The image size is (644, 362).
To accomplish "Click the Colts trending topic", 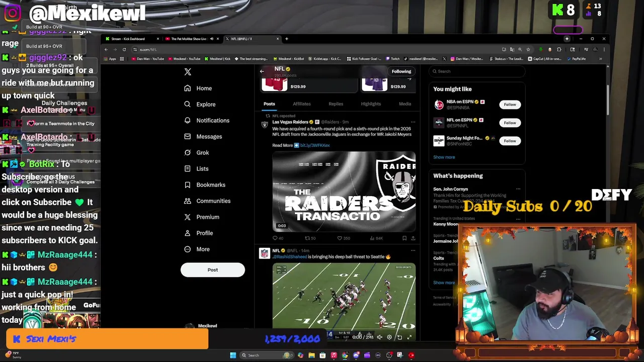I will pos(439,258).
